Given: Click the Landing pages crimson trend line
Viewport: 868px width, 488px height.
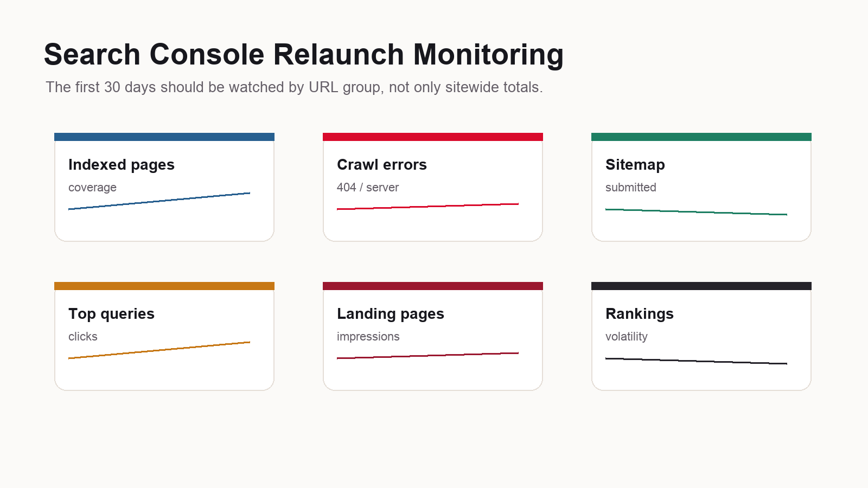Looking at the screenshot, I should click(x=427, y=356).
